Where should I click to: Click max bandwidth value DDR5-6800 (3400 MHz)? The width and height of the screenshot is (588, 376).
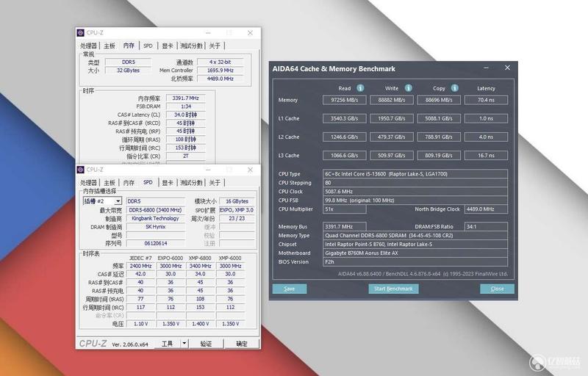155,210
